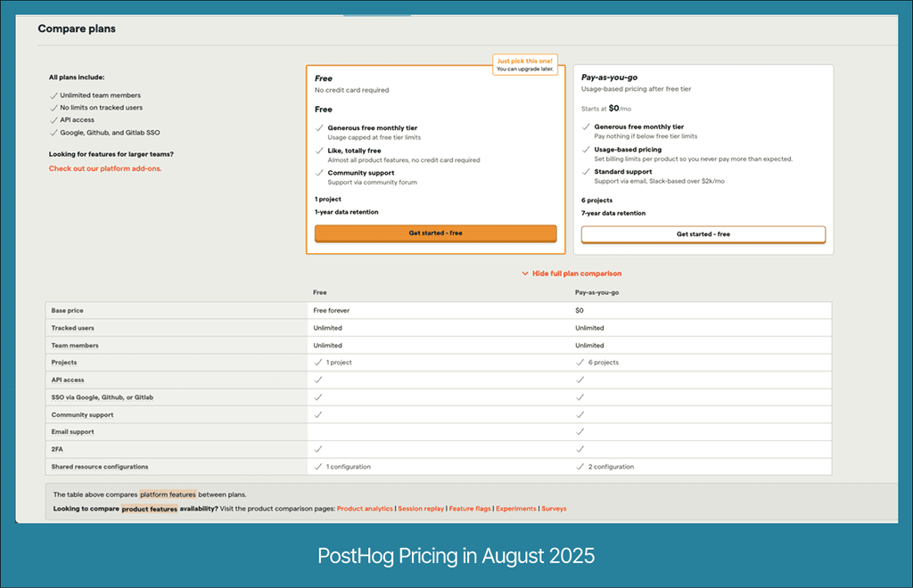Screen dimensions: 913x588
Task: Click the checkmark beside Generous free monthly tier
Action: (x=318, y=127)
